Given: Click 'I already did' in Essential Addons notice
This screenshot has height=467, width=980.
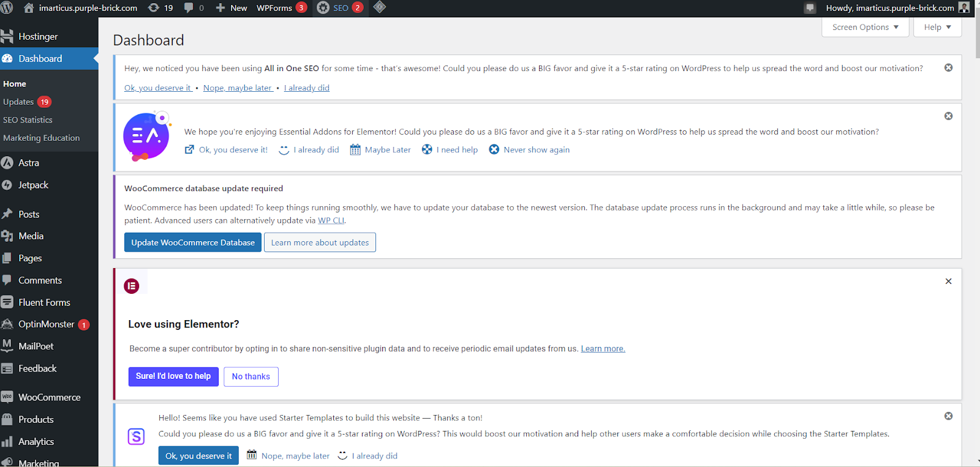Looking at the screenshot, I should [309, 150].
